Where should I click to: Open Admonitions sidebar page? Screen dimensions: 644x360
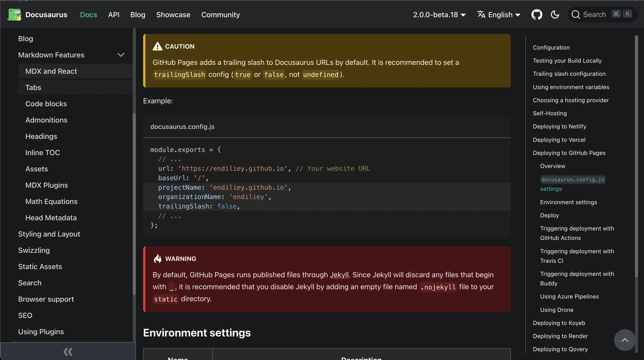[x=75, y=120]
